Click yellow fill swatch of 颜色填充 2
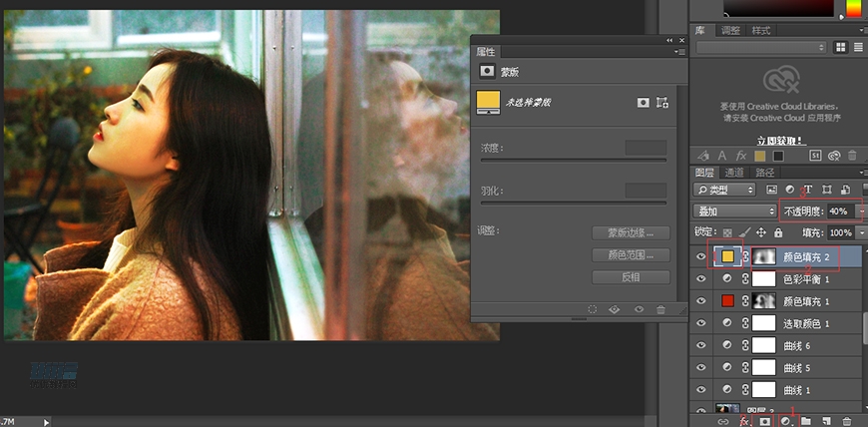 (728, 256)
